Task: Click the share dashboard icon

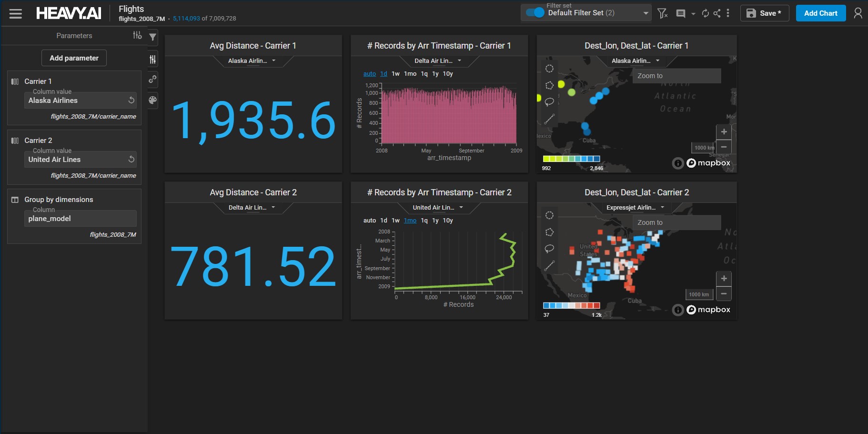Action: coord(717,13)
